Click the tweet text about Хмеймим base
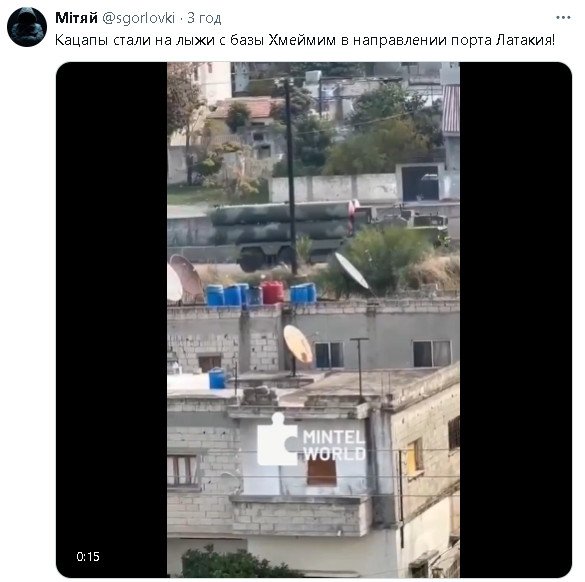The height and width of the screenshot is (582, 585). click(x=305, y=40)
